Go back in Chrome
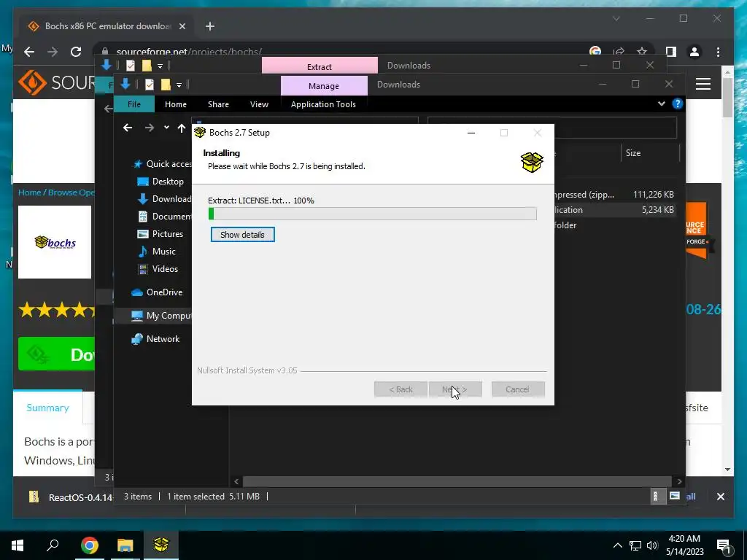This screenshot has width=747, height=560. pyautogui.click(x=29, y=52)
